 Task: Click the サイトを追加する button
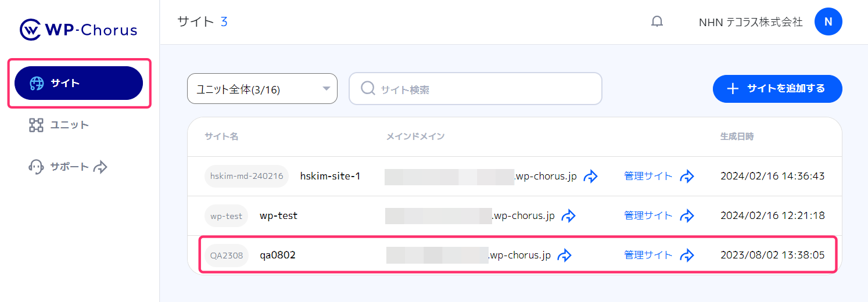(x=777, y=89)
